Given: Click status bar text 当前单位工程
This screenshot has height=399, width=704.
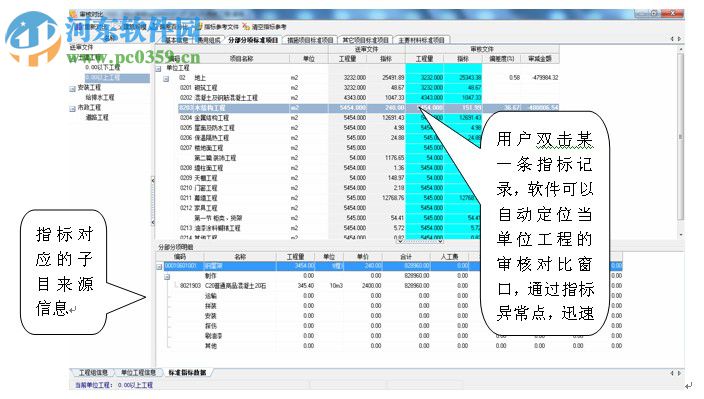Looking at the screenshot, I should pyautogui.click(x=93, y=385).
